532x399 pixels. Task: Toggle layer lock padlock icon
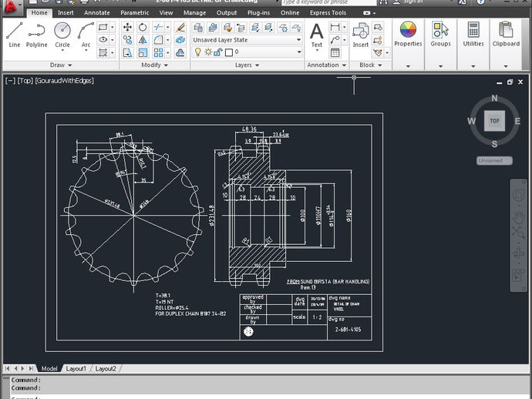[x=218, y=52]
